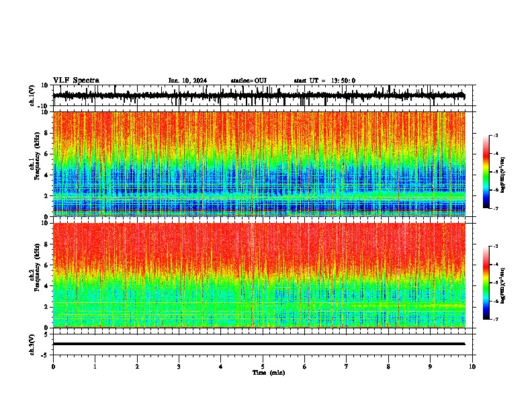Click the time axis tick label 8

point(388,367)
